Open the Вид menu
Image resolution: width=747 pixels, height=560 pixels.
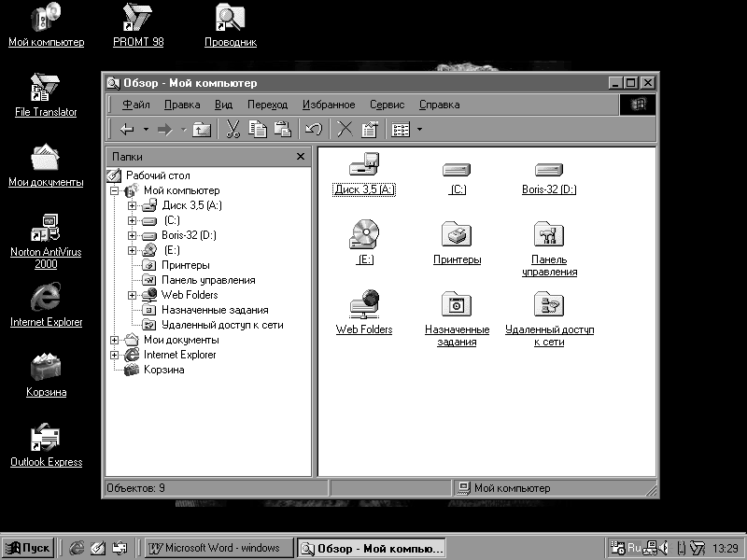coord(223,105)
